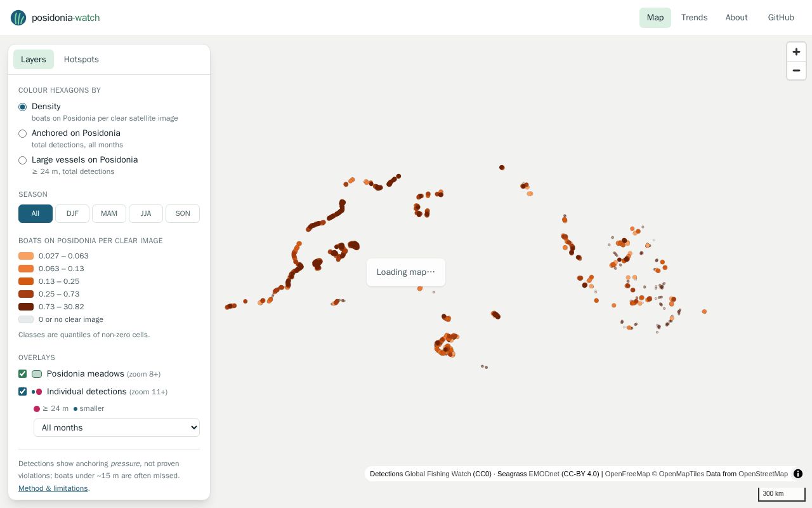This screenshot has height=508, width=812.
Task: Open the OpenMapTiles attribution link
Action: (678, 474)
